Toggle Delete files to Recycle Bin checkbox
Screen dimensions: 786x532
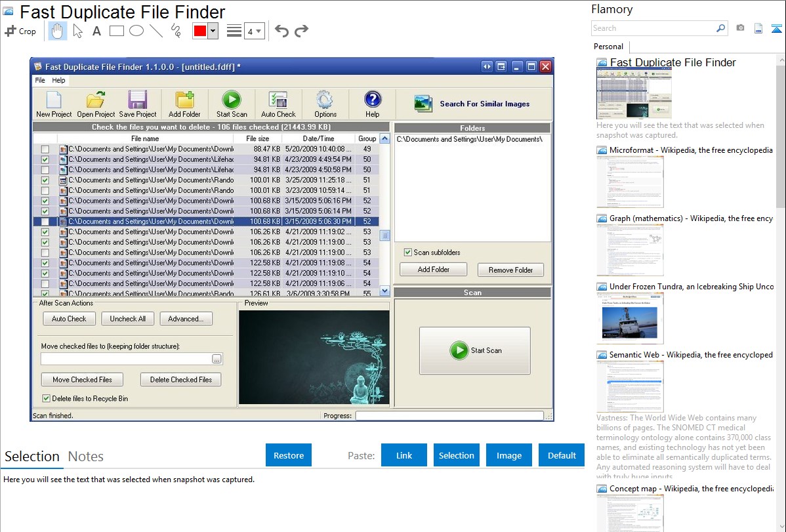pos(46,399)
